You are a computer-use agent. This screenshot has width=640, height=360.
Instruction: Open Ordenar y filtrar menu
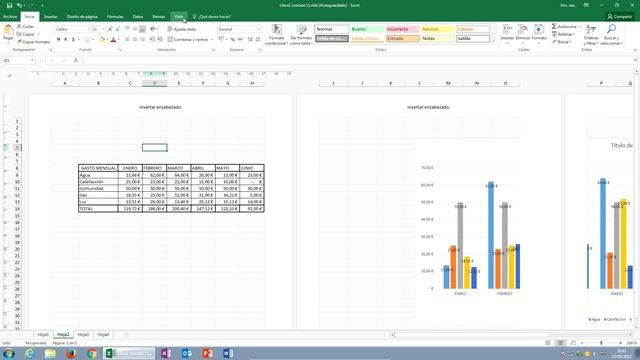[x=591, y=35]
